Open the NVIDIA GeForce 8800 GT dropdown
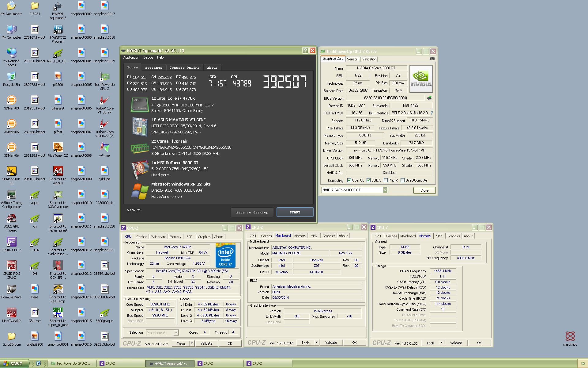588x368 pixels. [x=385, y=190]
